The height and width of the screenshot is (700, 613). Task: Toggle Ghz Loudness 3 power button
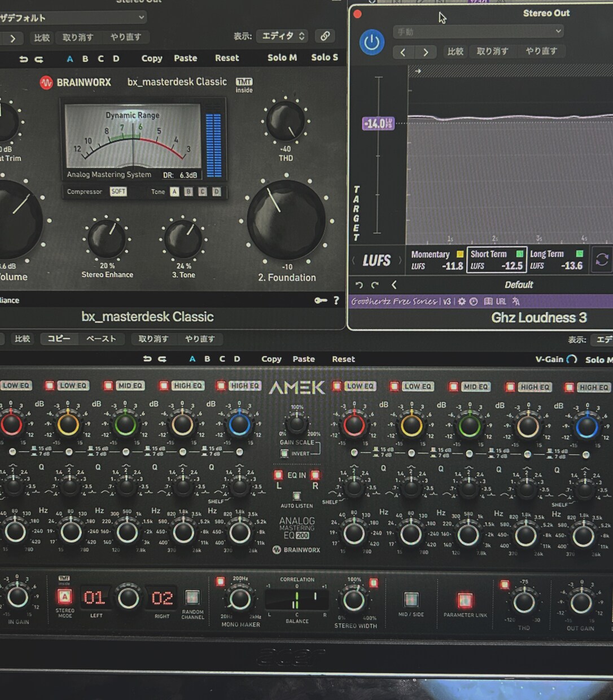371,43
